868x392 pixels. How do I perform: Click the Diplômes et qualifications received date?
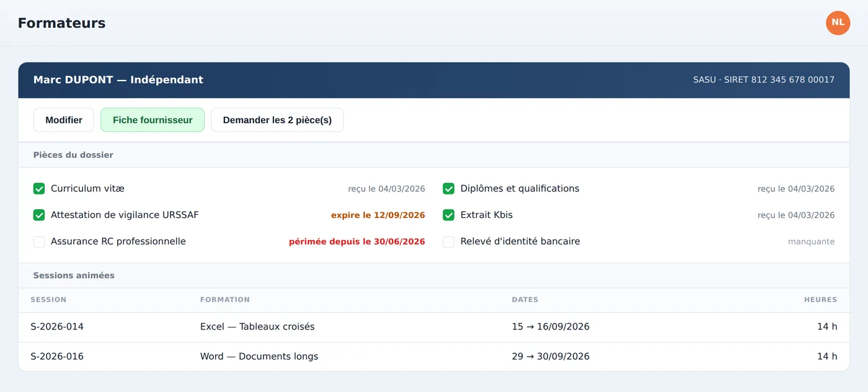click(796, 189)
